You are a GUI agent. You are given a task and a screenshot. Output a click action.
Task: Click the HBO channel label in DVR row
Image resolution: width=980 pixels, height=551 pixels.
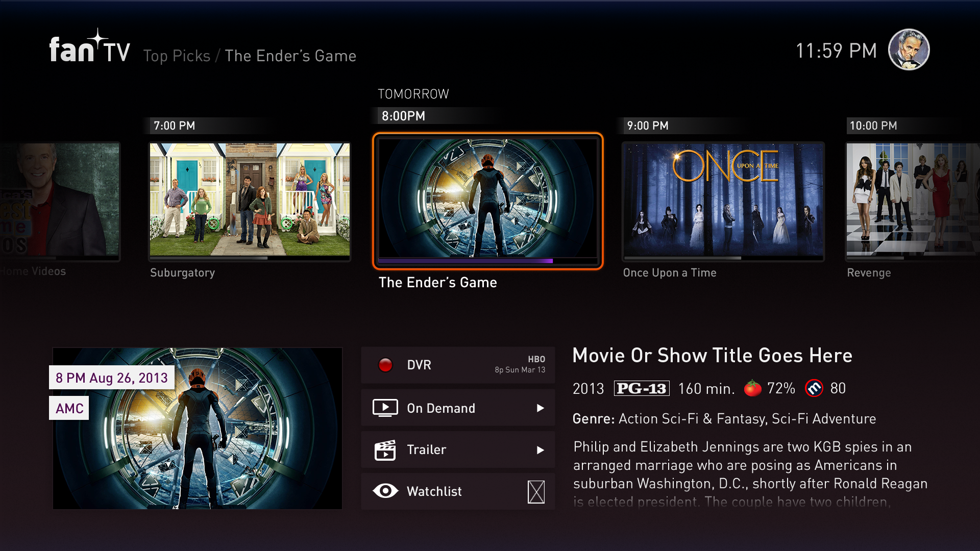click(x=536, y=359)
